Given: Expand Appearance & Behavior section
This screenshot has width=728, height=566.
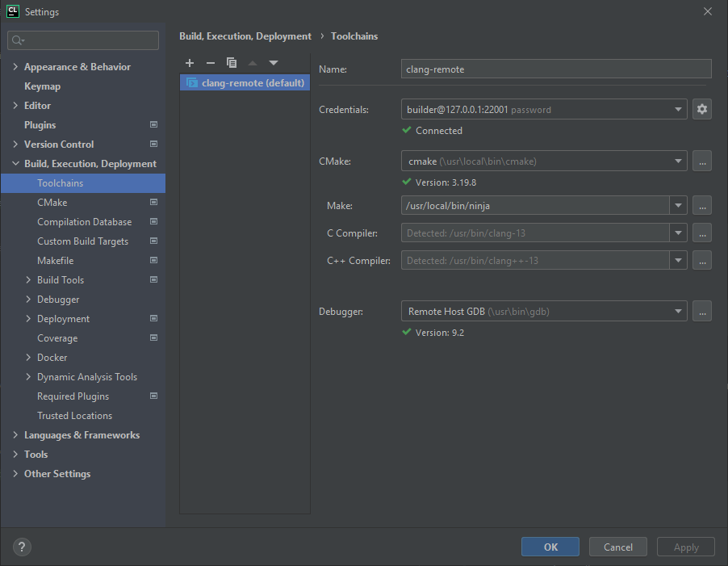Looking at the screenshot, I should click(15, 66).
